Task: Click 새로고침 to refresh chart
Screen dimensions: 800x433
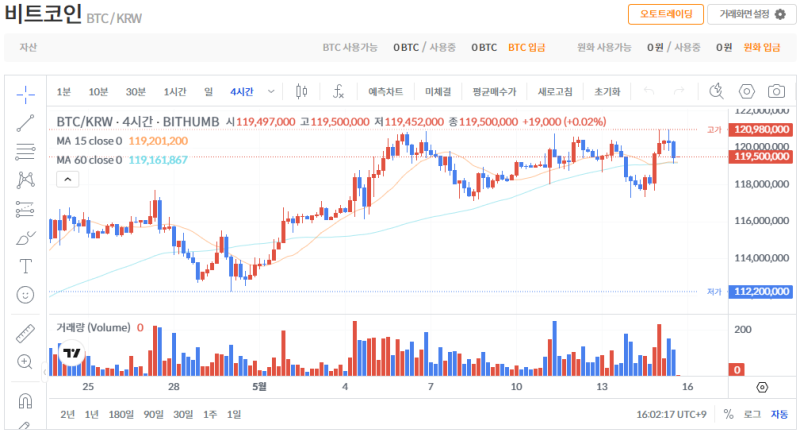Action: (555, 92)
